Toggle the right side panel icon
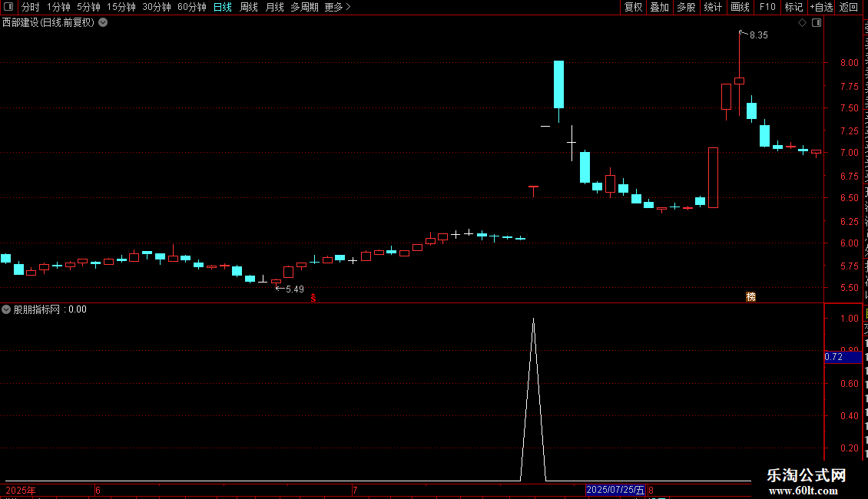Image resolution: width=868 pixels, height=499 pixels. [x=817, y=23]
